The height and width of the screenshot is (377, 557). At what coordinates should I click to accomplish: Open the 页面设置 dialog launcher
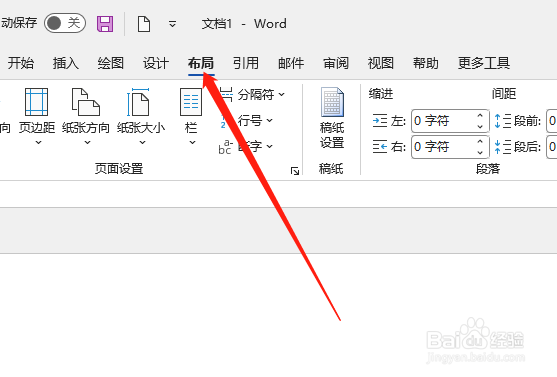click(x=295, y=171)
